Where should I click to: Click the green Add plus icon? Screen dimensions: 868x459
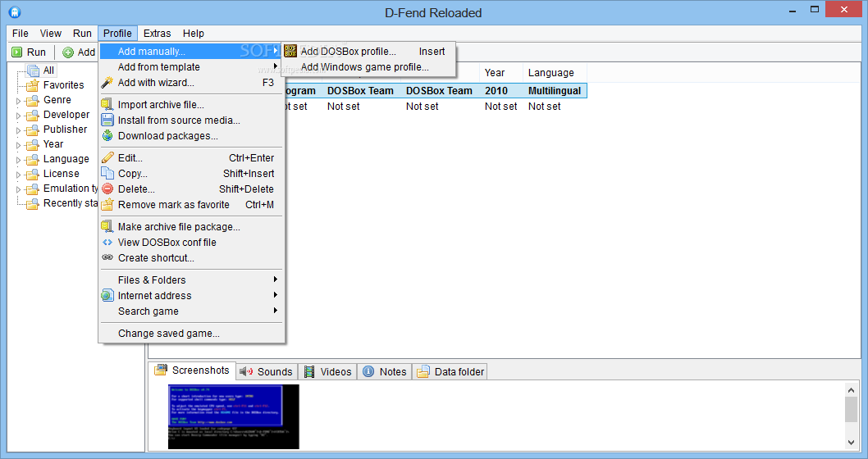(x=68, y=52)
